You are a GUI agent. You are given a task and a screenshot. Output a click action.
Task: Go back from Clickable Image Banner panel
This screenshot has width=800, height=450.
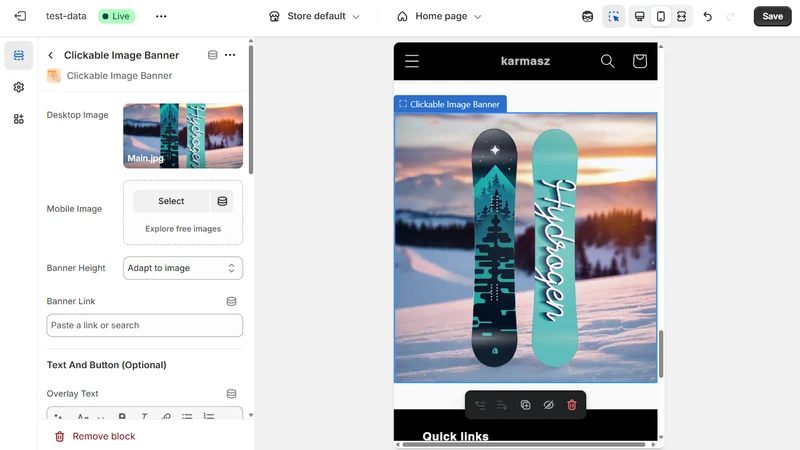click(x=51, y=55)
